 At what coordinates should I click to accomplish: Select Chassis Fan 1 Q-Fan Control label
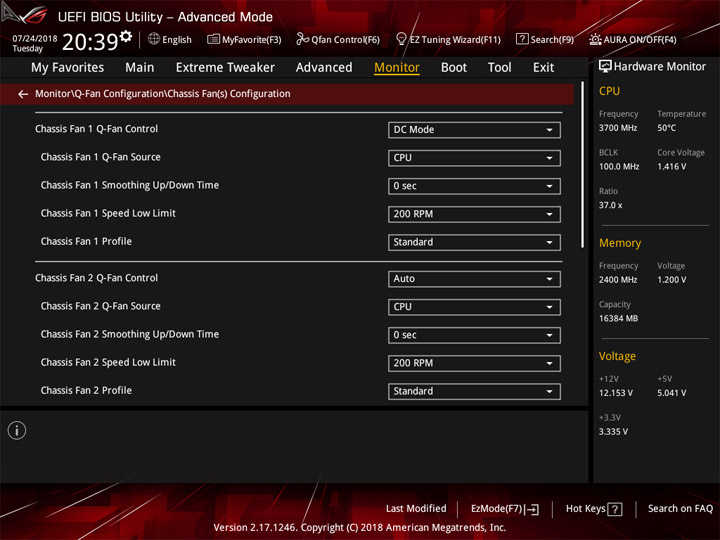(96, 129)
